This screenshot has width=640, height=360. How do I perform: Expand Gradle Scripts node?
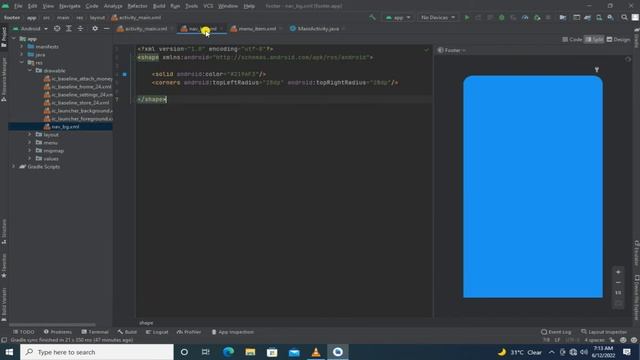13,167
